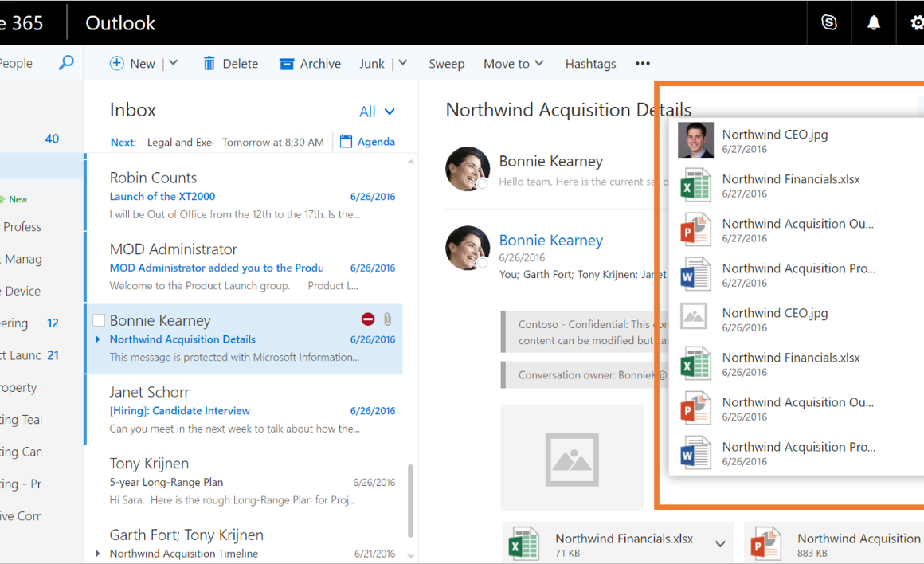Click the New plus icon
This screenshot has width=924, height=564.
click(116, 63)
